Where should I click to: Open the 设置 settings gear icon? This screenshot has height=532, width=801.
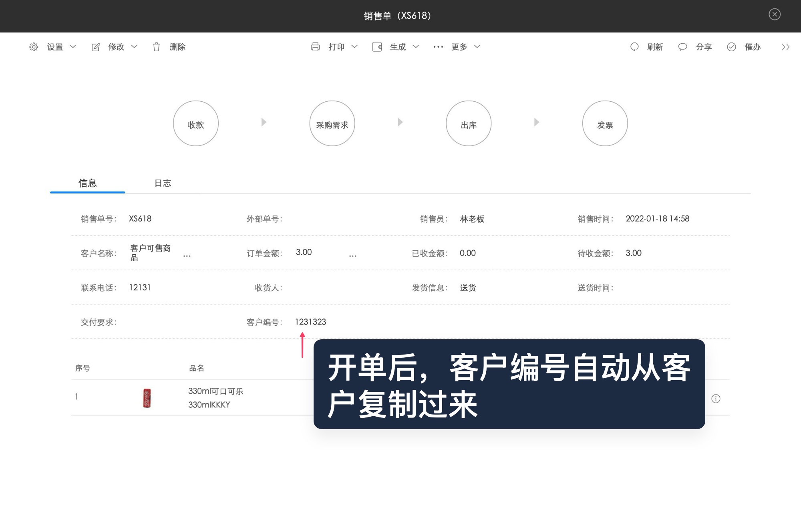tap(34, 47)
